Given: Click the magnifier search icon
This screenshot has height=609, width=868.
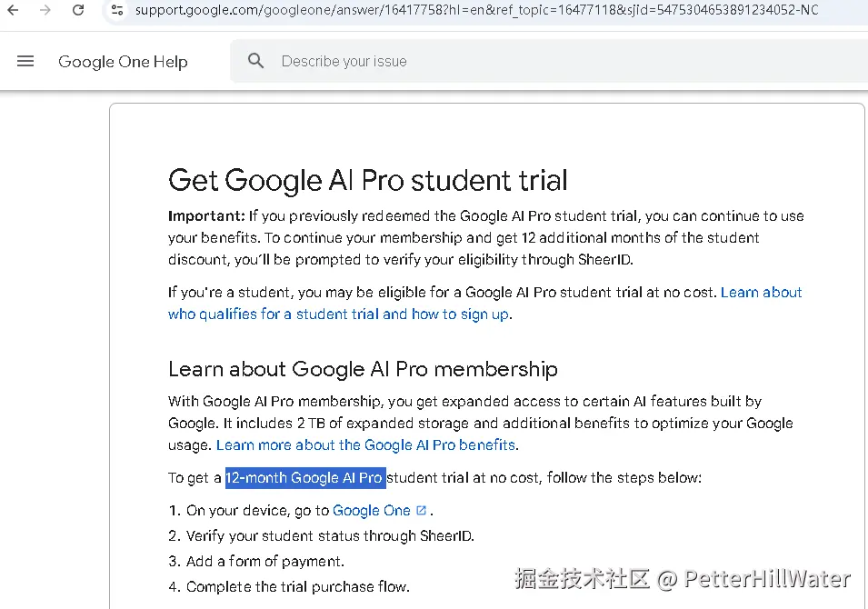Looking at the screenshot, I should click(x=256, y=61).
